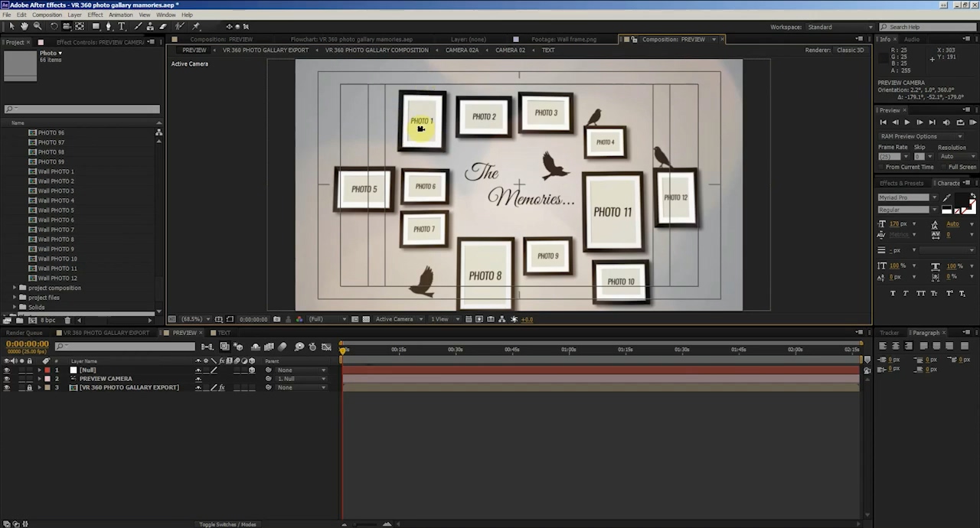This screenshot has width=980, height=528.
Task: Pick the Rotation tool
Action: 54,27
